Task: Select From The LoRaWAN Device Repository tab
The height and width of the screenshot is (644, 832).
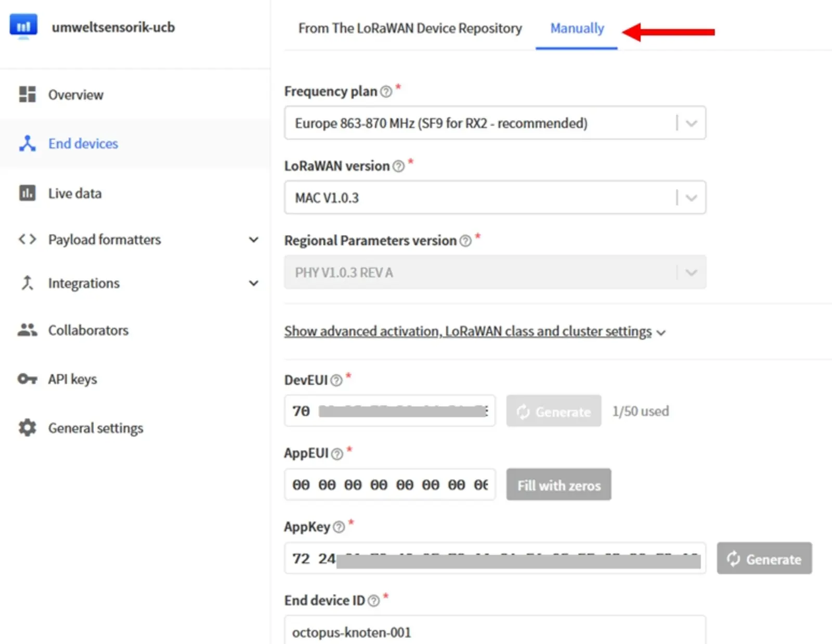Action: (410, 29)
